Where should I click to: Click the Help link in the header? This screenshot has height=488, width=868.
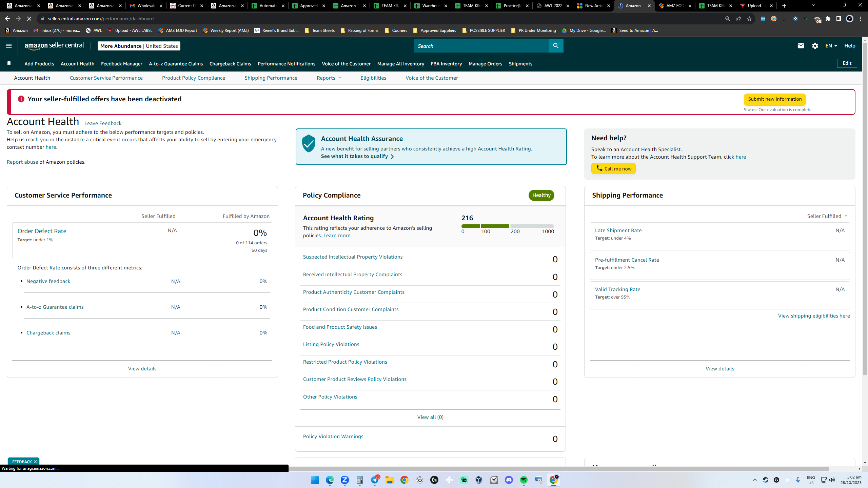[850, 46]
